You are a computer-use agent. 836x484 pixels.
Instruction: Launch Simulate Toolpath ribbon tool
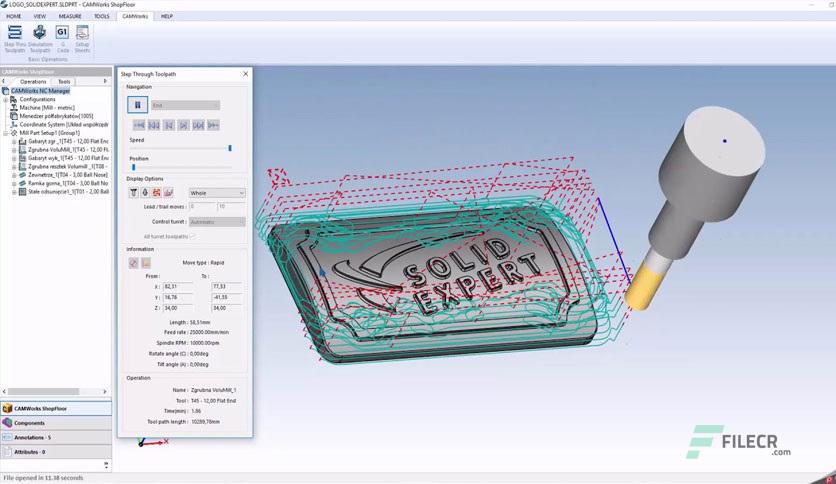tap(39, 38)
